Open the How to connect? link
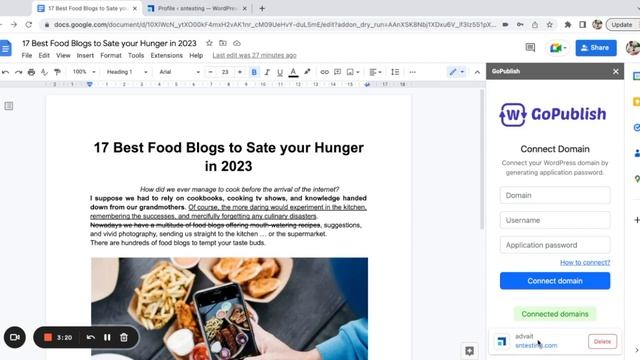Viewport: 640px width, 360px height. (585, 262)
